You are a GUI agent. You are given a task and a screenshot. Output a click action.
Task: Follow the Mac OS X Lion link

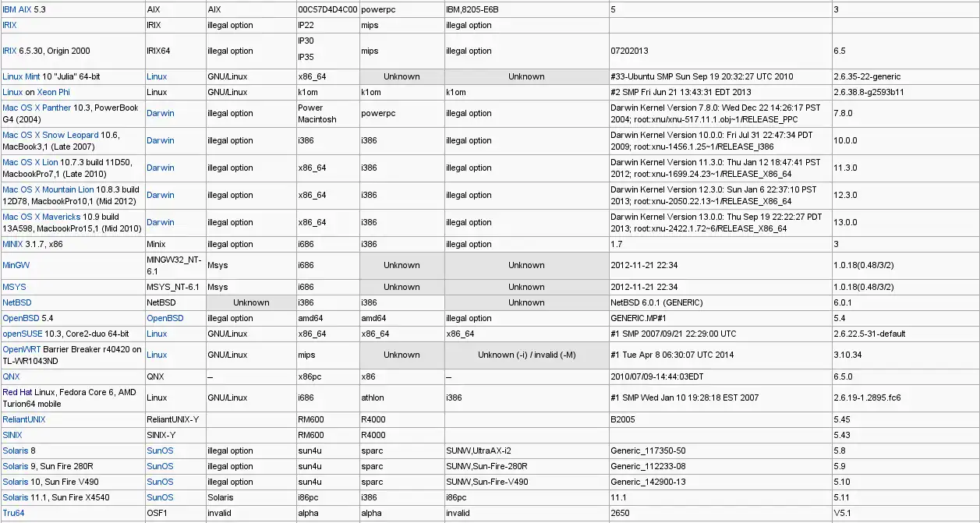[30, 162]
